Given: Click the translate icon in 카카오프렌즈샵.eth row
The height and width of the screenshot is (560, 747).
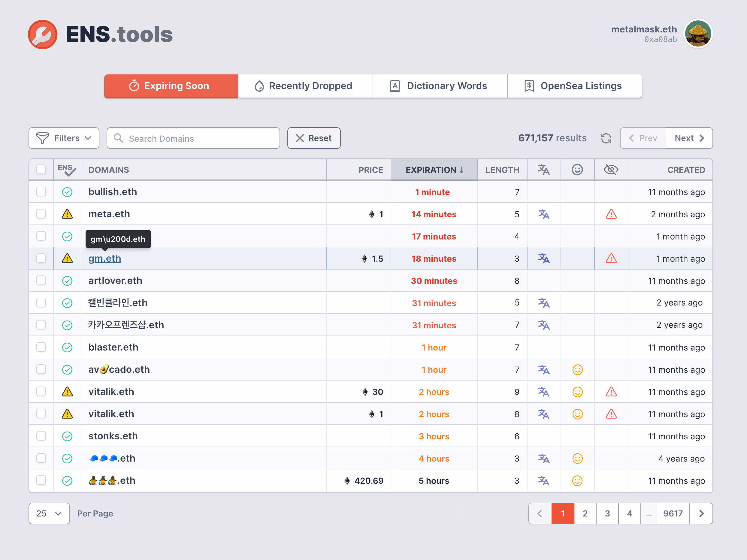Looking at the screenshot, I should click(x=543, y=325).
